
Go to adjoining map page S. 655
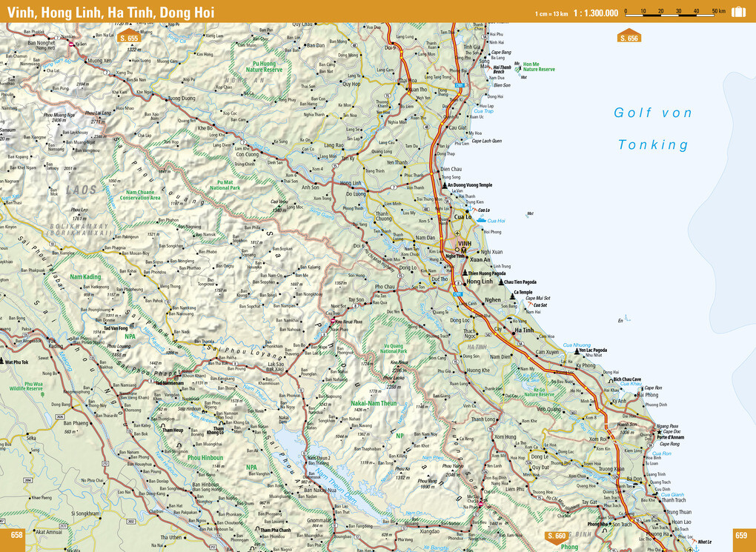(129, 37)
